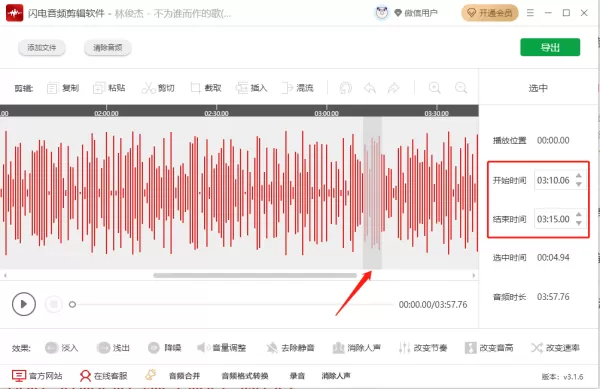600x389 pixels.
Task: Click the horizontal waveform scrollbar thumb
Action: [255, 275]
